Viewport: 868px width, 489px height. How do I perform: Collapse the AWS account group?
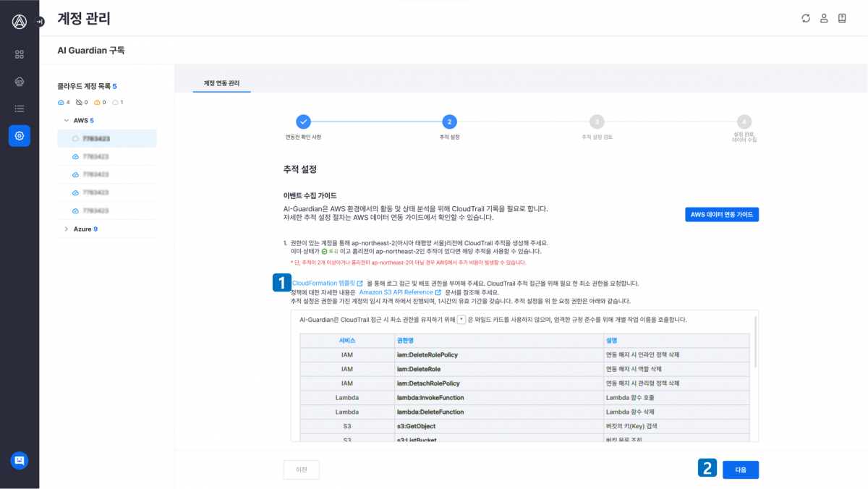coord(67,120)
